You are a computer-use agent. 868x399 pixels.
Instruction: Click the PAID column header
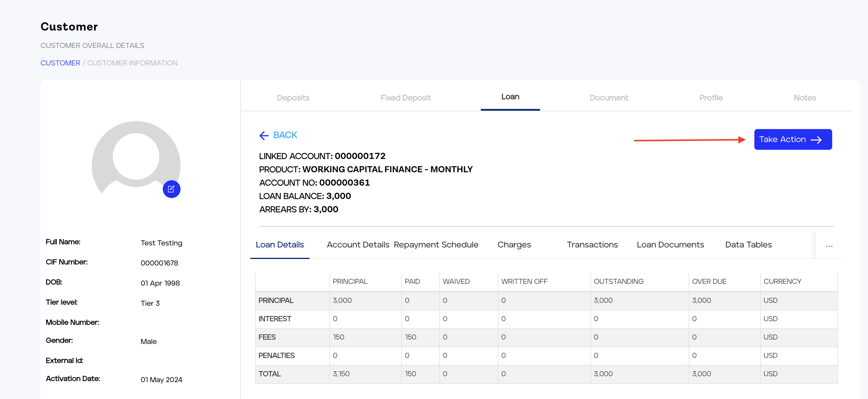(x=412, y=281)
